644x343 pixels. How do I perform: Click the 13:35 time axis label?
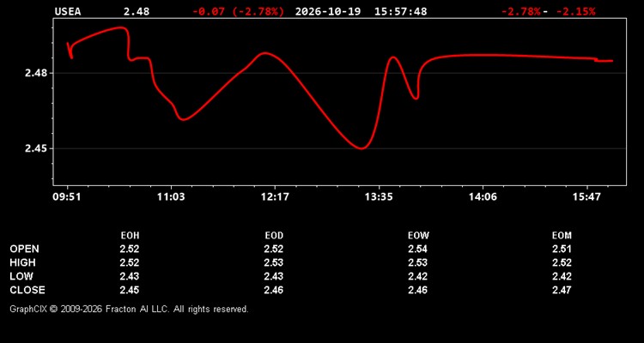tap(379, 197)
